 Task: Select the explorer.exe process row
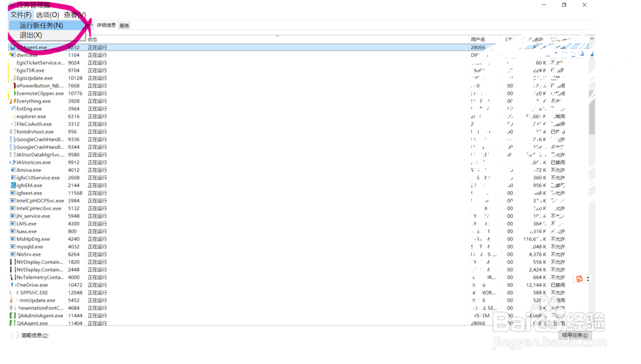tap(299, 117)
